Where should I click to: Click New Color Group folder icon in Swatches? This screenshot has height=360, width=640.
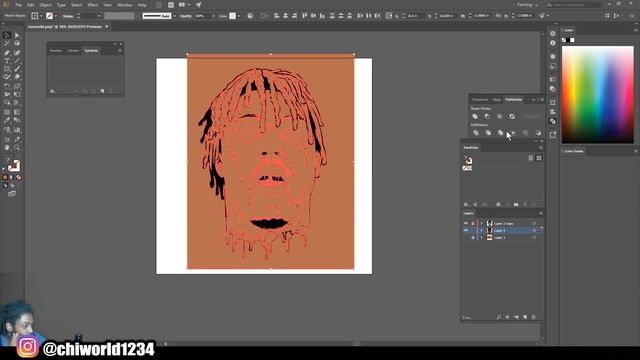coord(516,204)
